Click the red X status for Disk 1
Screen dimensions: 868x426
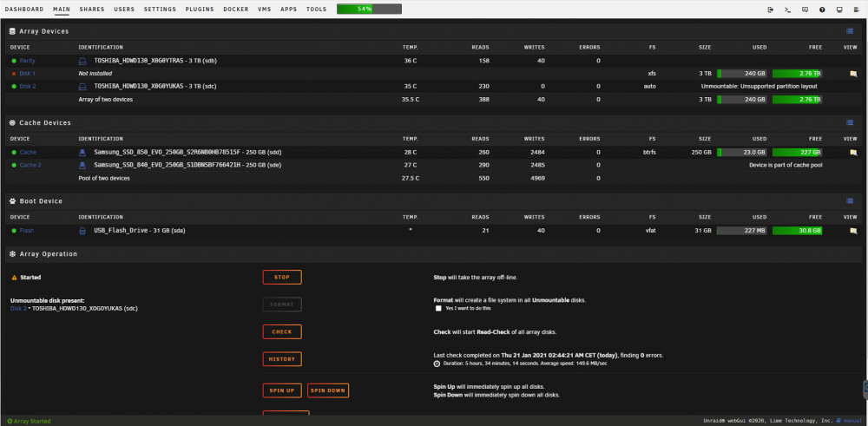tap(14, 74)
